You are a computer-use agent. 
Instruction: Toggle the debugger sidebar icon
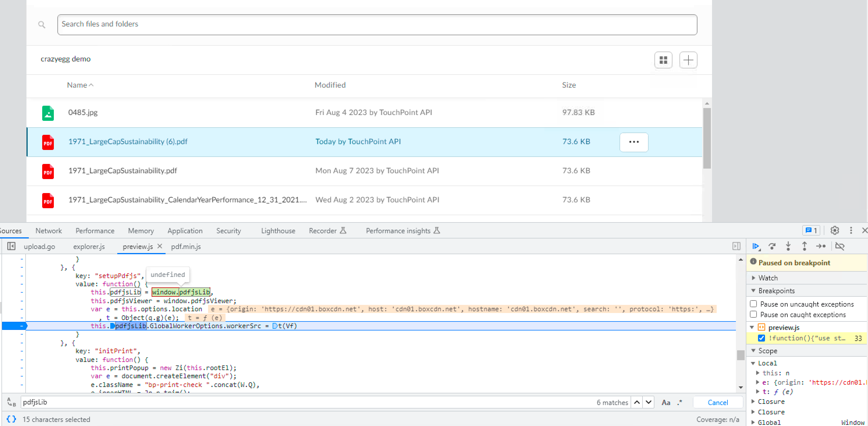[x=736, y=246]
